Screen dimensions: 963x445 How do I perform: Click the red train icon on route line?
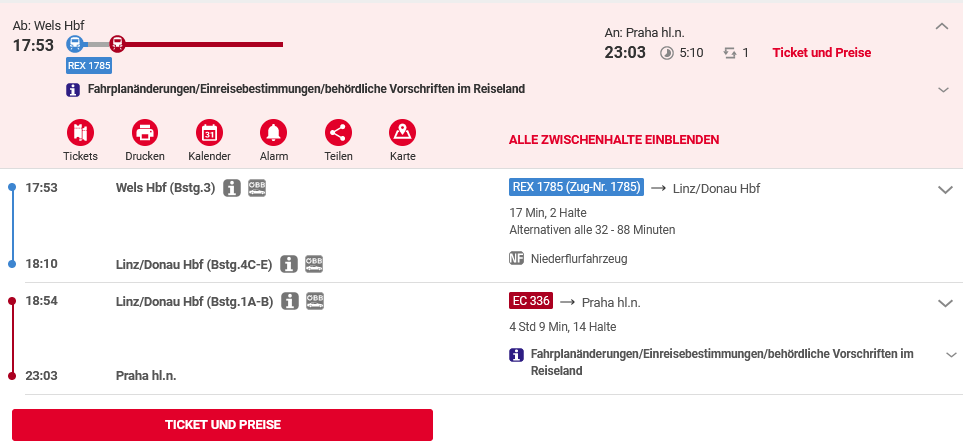pyautogui.click(x=117, y=44)
